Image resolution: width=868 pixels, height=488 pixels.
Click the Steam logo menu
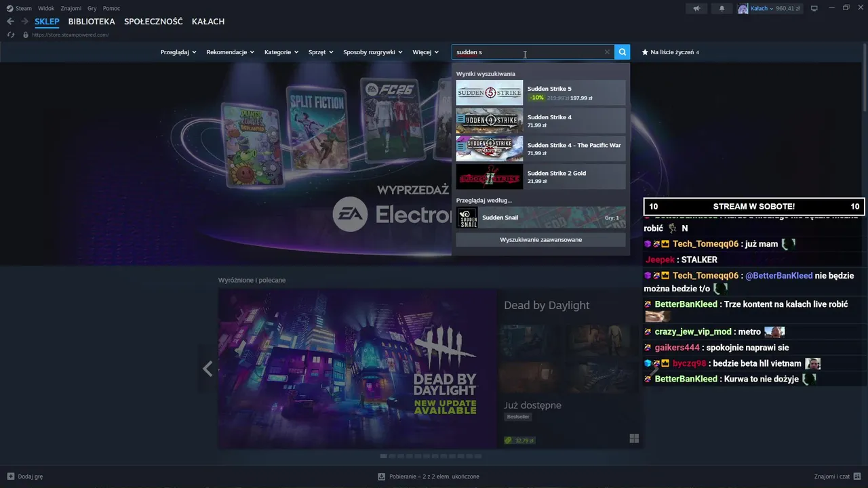(19, 8)
